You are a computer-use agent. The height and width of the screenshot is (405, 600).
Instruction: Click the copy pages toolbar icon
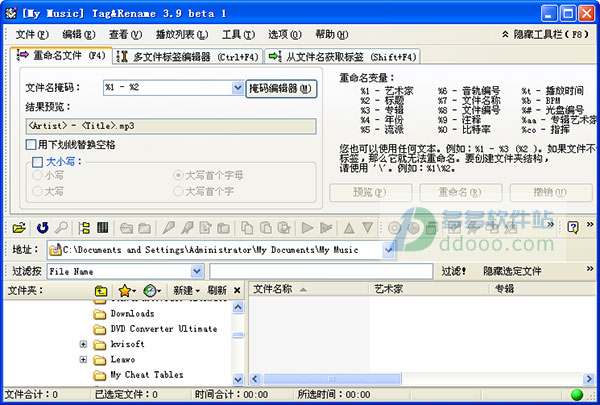click(247, 228)
